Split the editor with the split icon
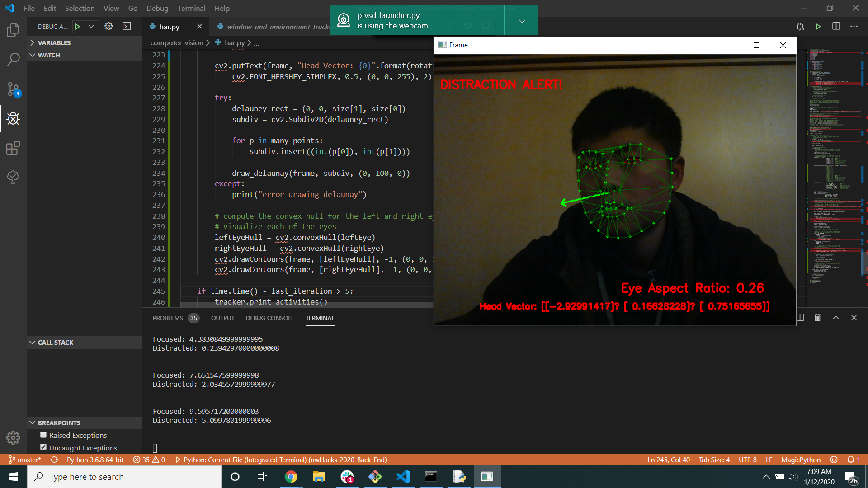 pyautogui.click(x=836, y=27)
